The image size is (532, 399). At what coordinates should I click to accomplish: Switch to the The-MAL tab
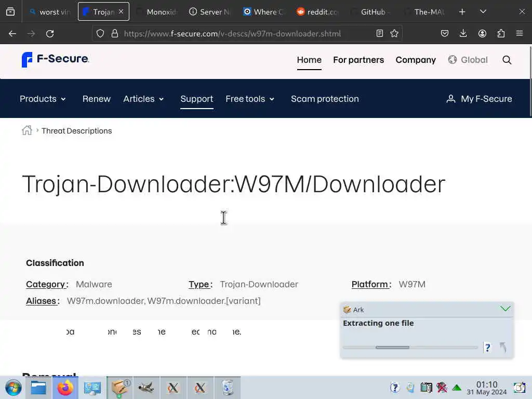tap(424, 12)
